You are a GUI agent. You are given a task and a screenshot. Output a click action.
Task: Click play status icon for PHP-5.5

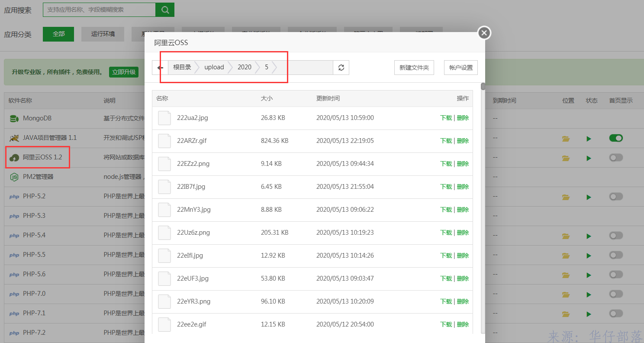(x=589, y=256)
